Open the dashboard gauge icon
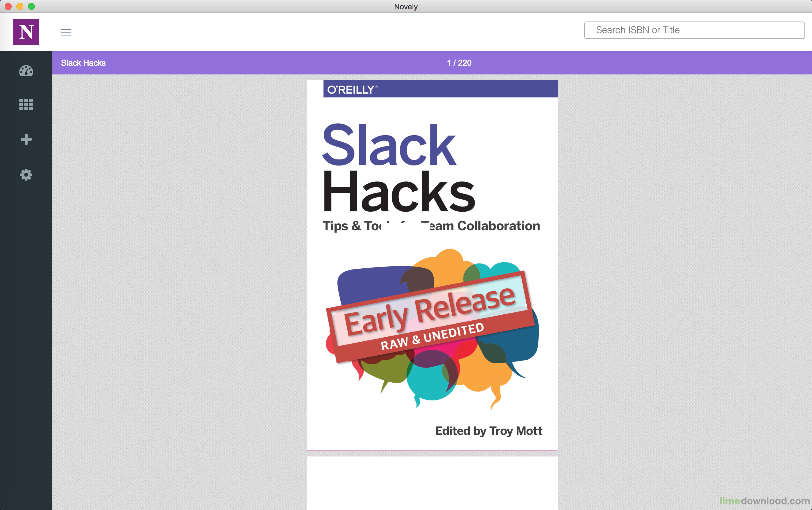 (x=26, y=71)
